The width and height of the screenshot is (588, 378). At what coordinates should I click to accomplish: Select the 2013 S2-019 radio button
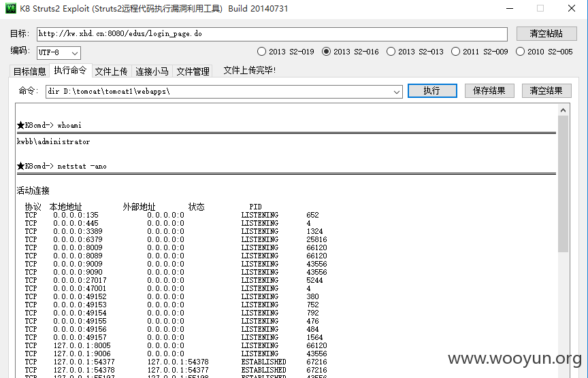pos(285,52)
